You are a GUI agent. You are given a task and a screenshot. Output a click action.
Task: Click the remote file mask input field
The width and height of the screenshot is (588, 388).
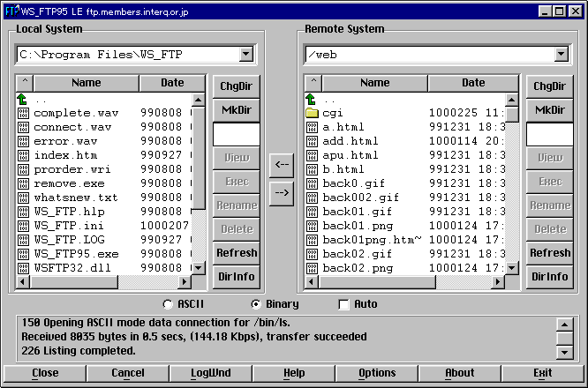click(x=550, y=134)
